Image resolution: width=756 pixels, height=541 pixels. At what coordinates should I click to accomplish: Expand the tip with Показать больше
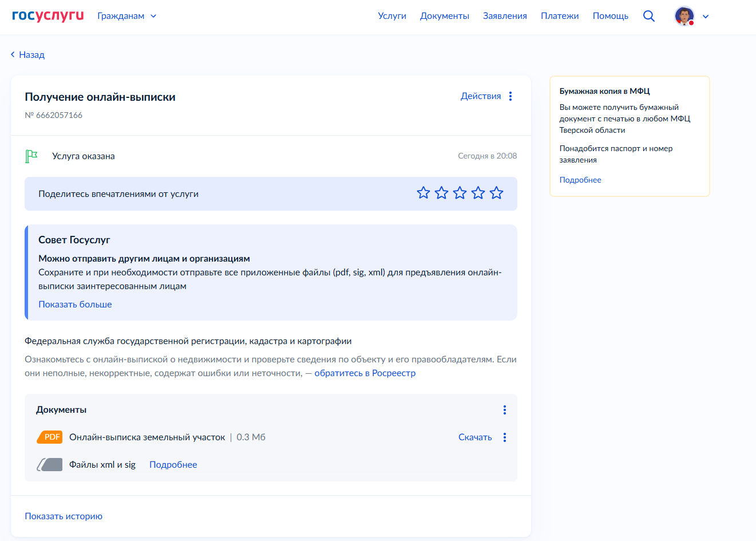(x=75, y=305)
